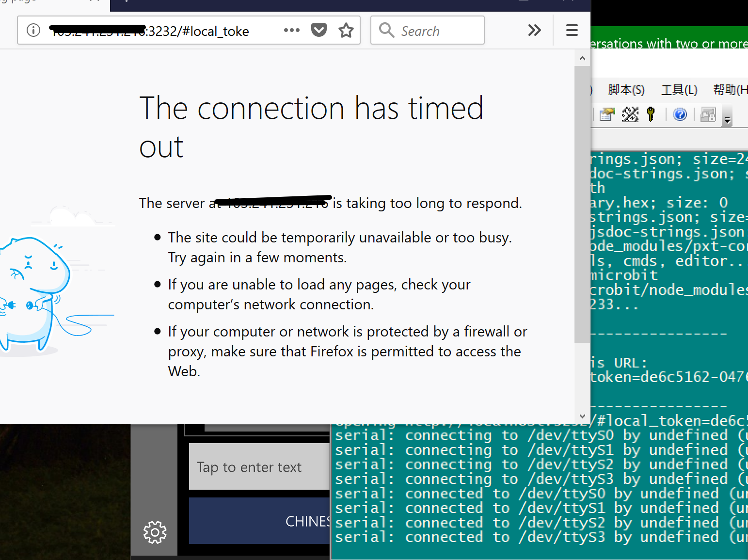Viewport: 748px width, 560px height.
Task: Click the 'Tap to enter text' field
Action: (x=260, y=466)
